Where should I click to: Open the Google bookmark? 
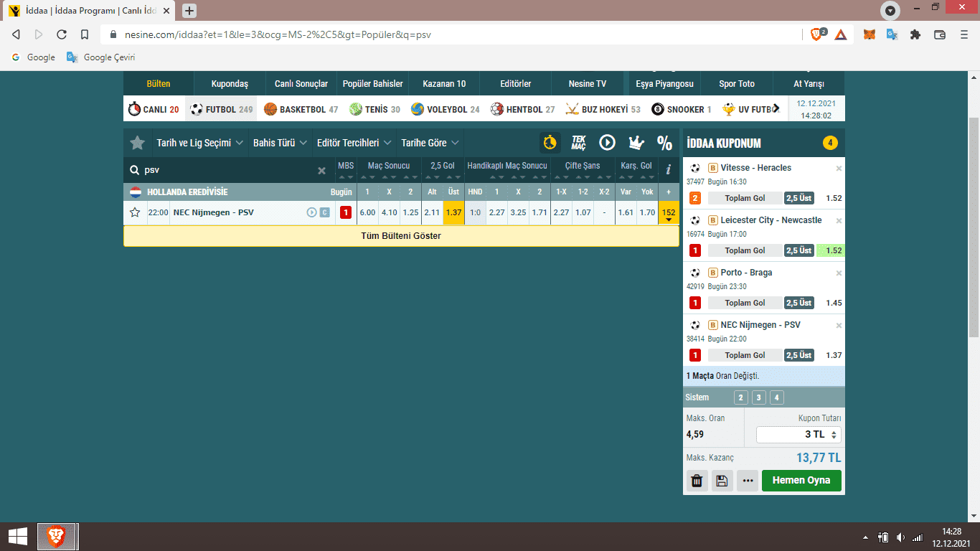[x=32, y=57]
